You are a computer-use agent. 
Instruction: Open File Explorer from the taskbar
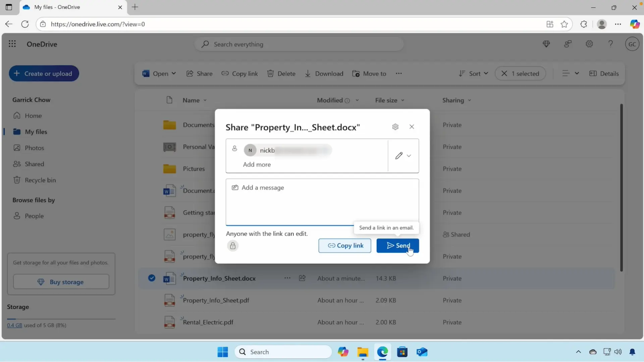[363, 352]
